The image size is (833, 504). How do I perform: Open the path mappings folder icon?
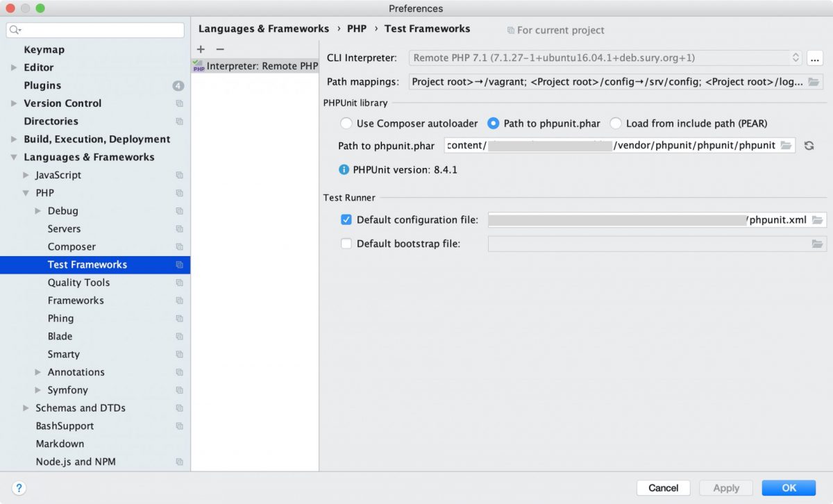click(815, 82)
